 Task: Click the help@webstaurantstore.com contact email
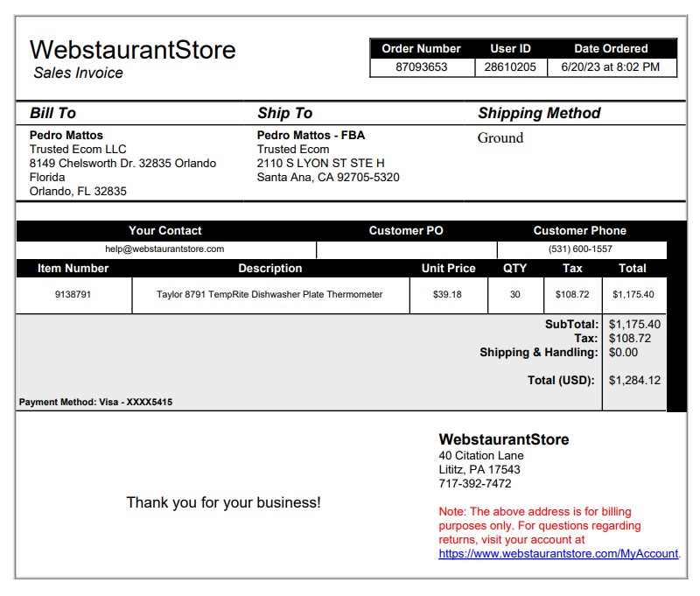(x=164, y=249)
